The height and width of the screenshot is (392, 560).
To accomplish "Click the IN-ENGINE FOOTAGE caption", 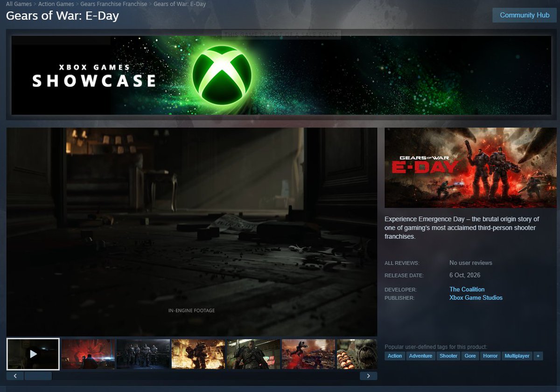I will [192, 310].
